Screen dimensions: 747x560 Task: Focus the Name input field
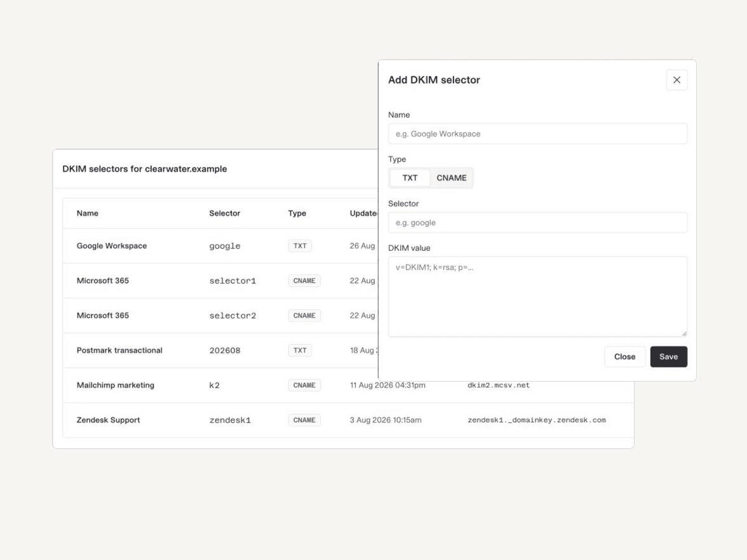coord(537,134)
